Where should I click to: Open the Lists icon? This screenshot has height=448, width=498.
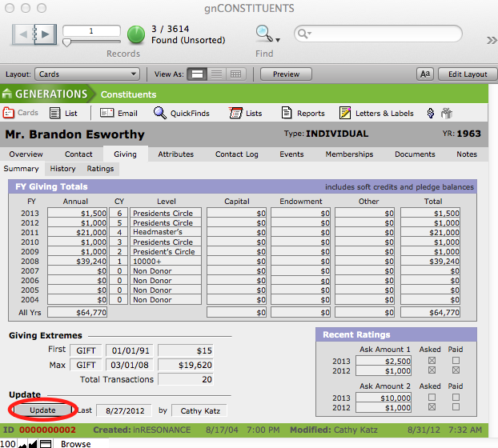point(235,114)
